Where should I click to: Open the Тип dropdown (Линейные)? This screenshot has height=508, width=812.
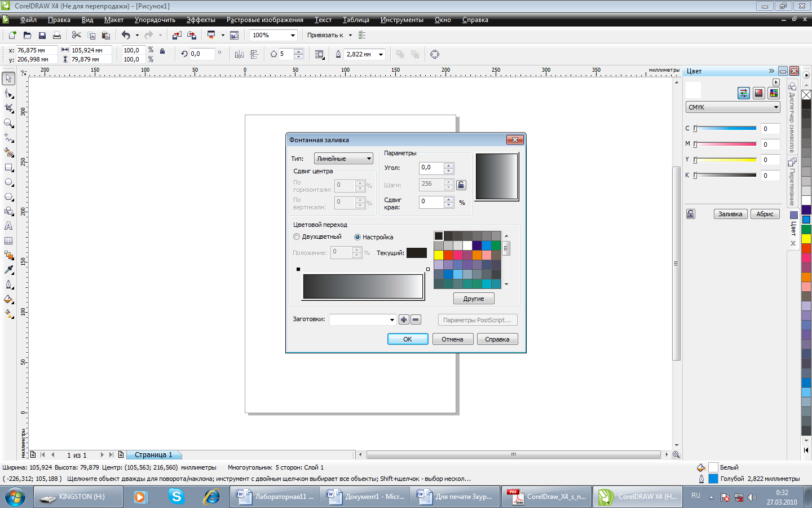[x=343, y=159]
